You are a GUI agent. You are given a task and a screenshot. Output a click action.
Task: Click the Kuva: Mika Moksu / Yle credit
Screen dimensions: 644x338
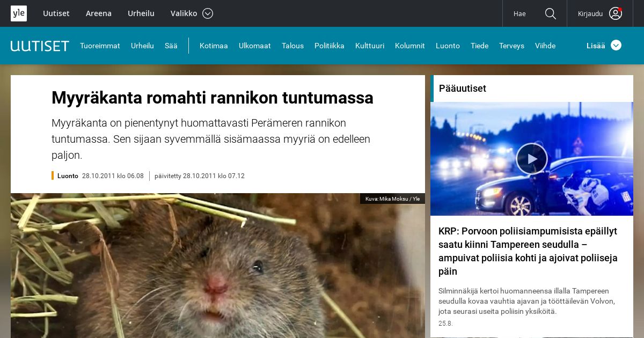(392, 199)
